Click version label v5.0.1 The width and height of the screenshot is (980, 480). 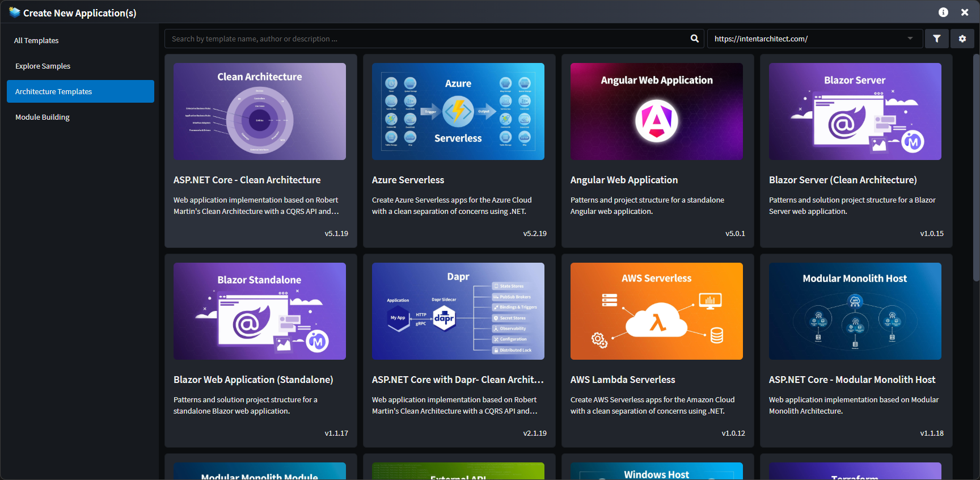click(735, 233)
